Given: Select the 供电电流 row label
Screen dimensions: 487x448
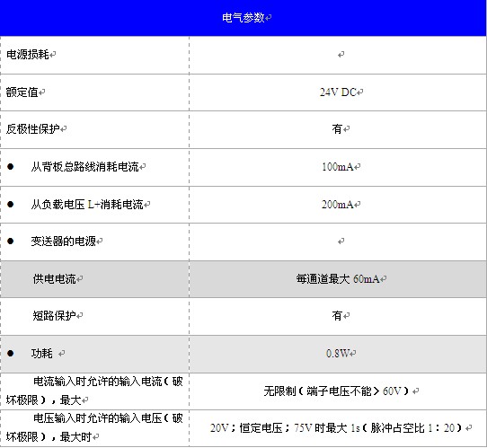Looking at the screenshot, I should tap(54, 279).
